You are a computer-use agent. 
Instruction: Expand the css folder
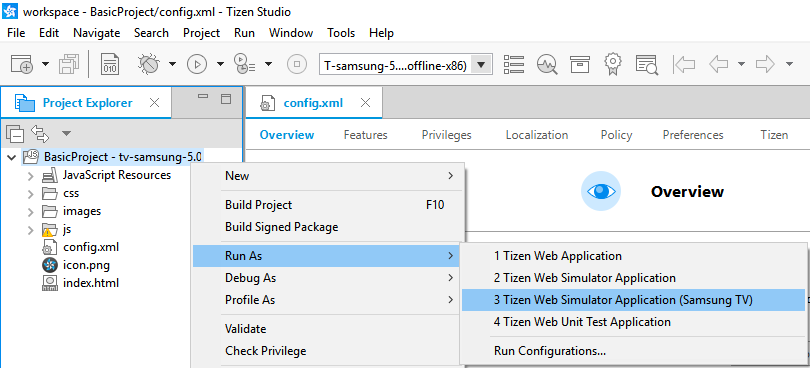click(x=31, y=194)
